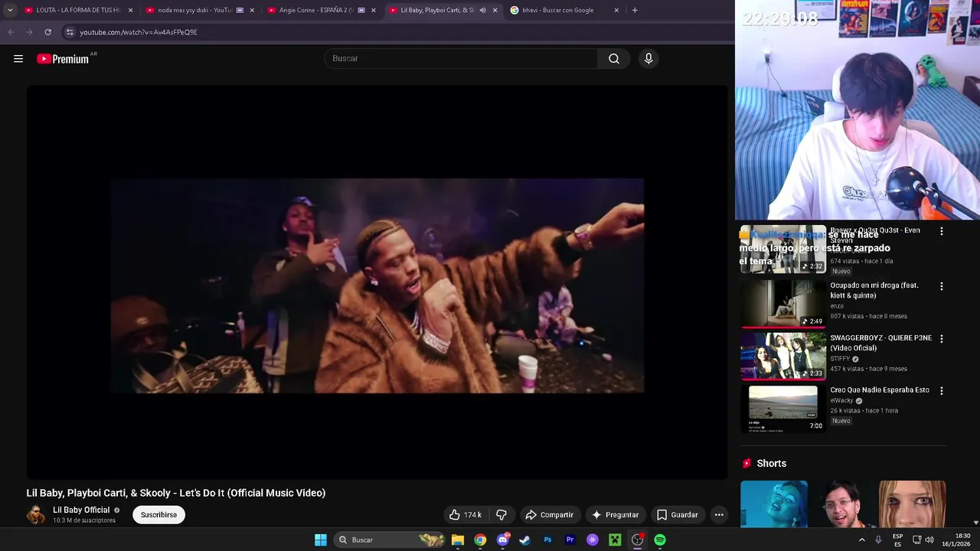This screenshot has height=551, width=980.
Task: Launch Photoshop from taskbar
Action: coord(547,540)
